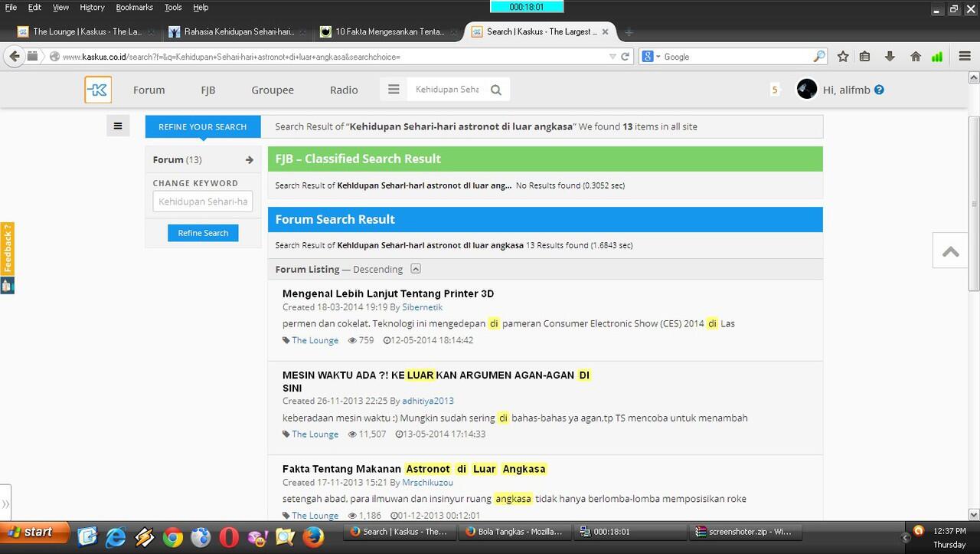
Task: Open the History menu
Action: (92, 7)
